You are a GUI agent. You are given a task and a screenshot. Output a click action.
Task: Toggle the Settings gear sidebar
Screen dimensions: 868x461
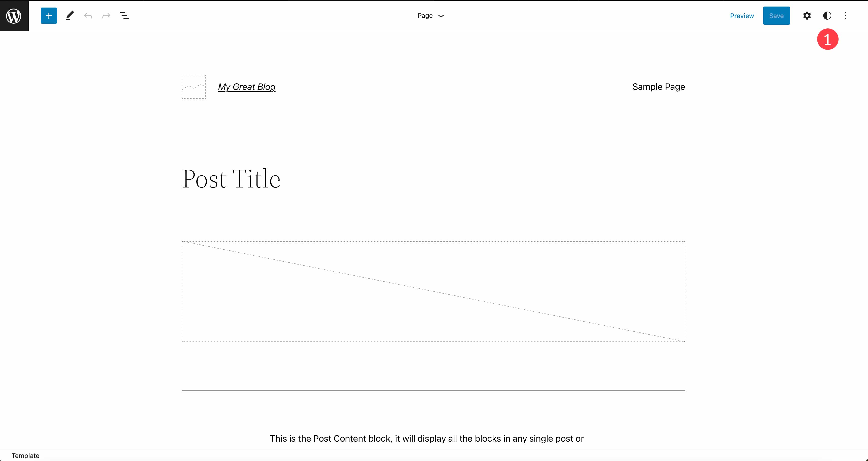pyautogui.click(x=807, y=16)
